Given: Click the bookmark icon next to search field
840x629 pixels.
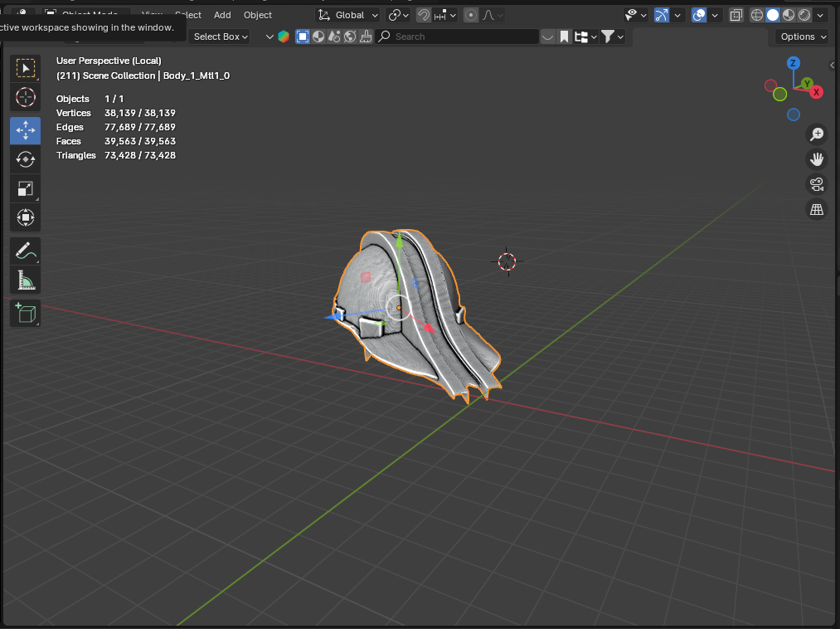Looking at the screenshot, I should pos(564,37).
